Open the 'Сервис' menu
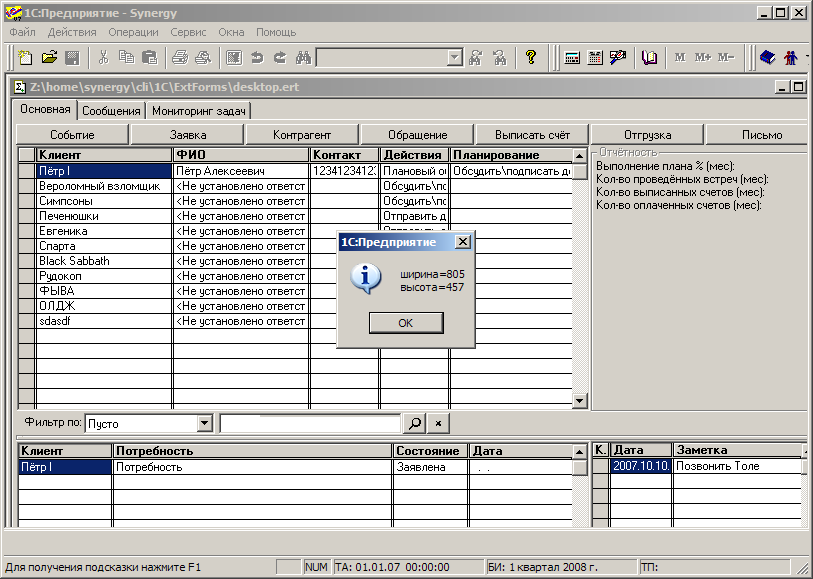Image resolution: width=813 pixels, height=579 pixels. click(188, 32)
